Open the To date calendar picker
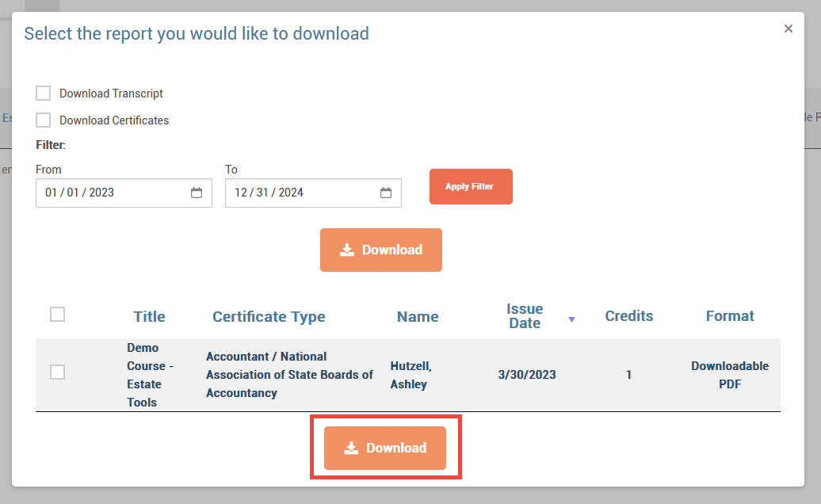 386,193
